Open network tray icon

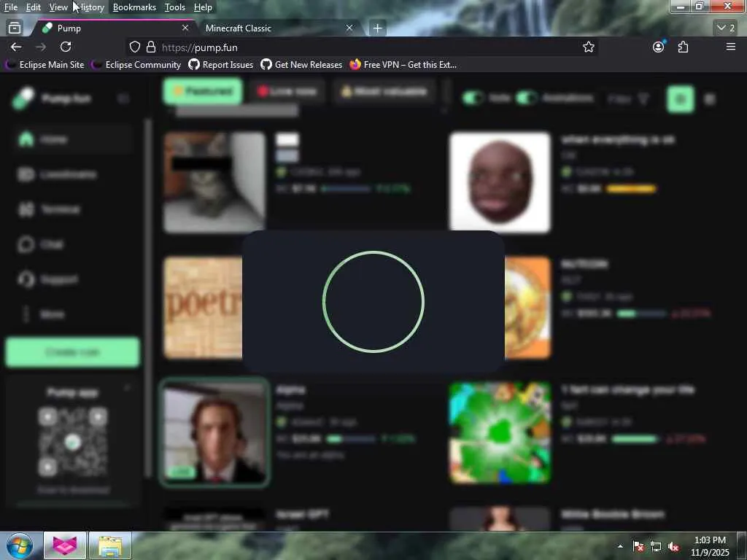[656, 547]
